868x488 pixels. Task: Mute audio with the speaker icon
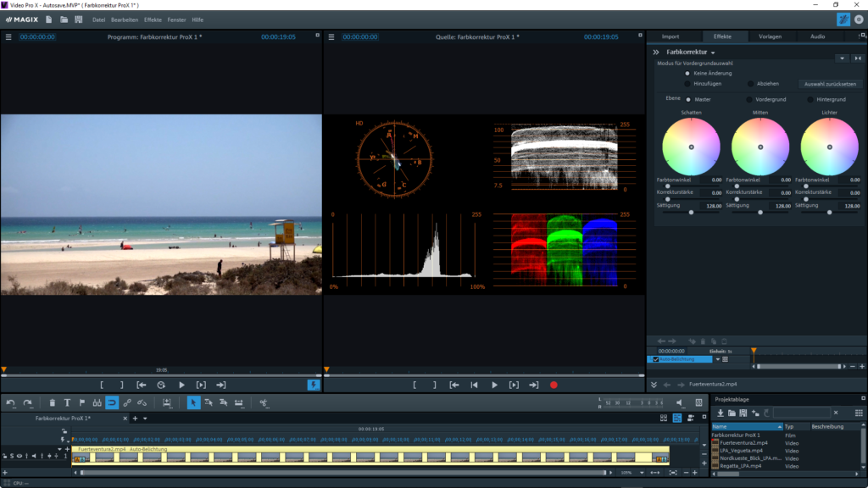[x=680, y=402]
